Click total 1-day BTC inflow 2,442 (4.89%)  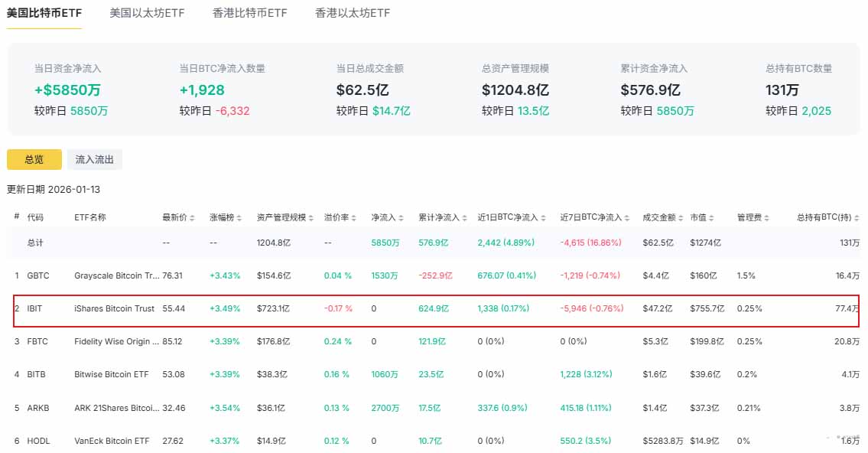[506, 243]
